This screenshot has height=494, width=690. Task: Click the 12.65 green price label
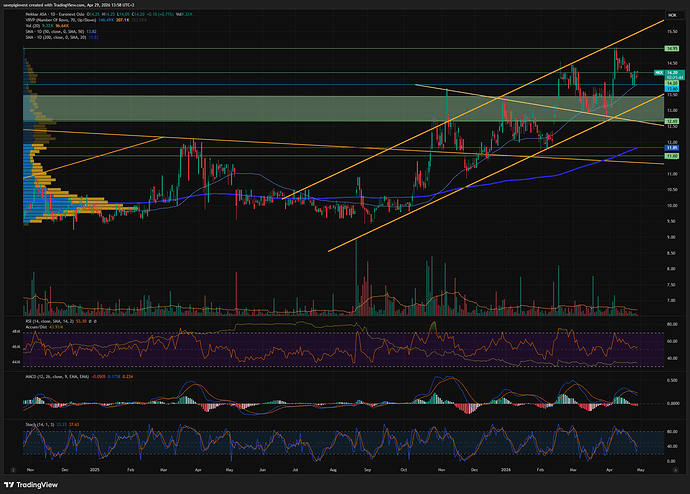672,121
